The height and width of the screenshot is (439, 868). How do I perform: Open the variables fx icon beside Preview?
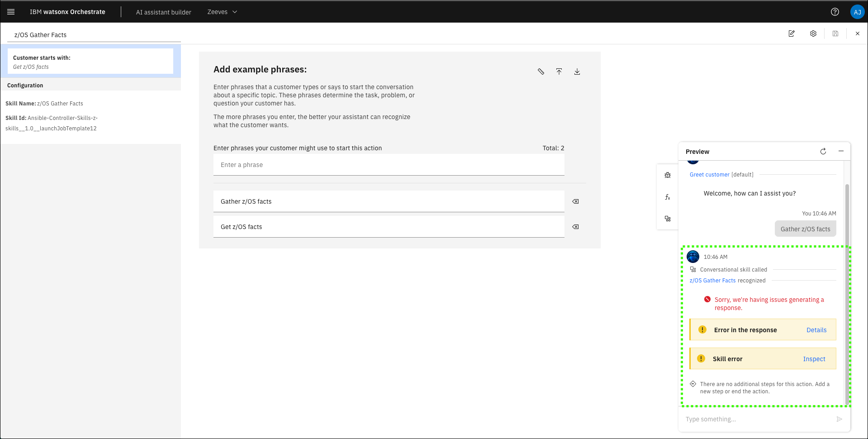point(668,197)
